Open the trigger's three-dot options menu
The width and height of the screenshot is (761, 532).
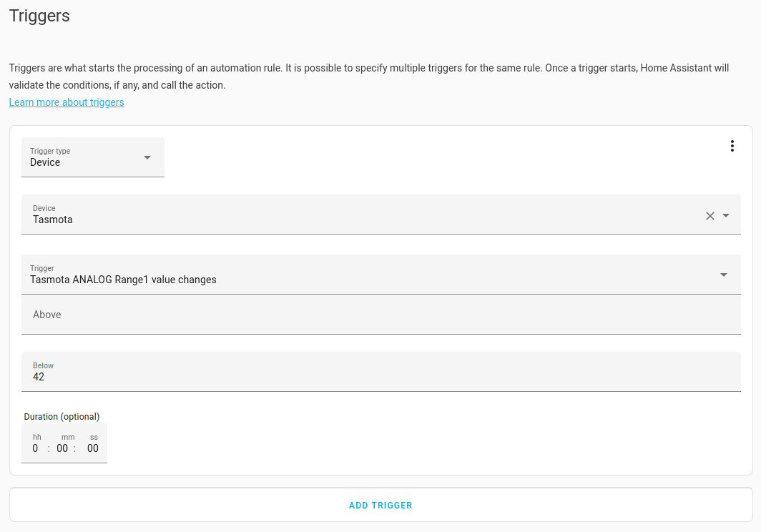[x=732, y=146]
